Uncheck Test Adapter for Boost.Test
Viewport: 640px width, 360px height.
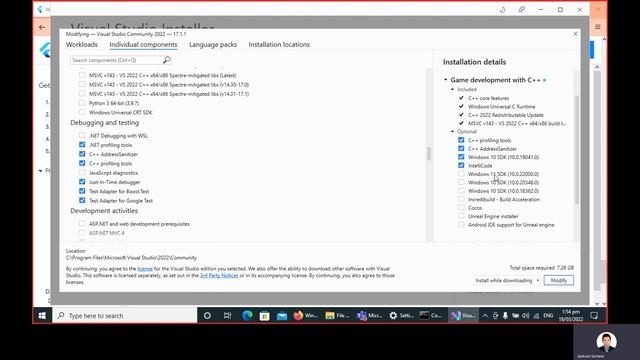pos(82,191)
